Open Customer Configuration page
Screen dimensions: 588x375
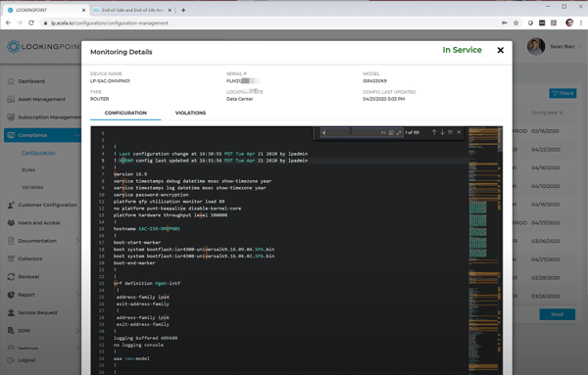coord(47,205)
